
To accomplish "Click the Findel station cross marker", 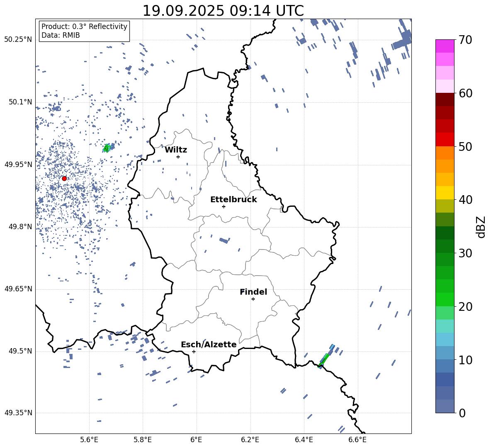I will click(253, 299).
